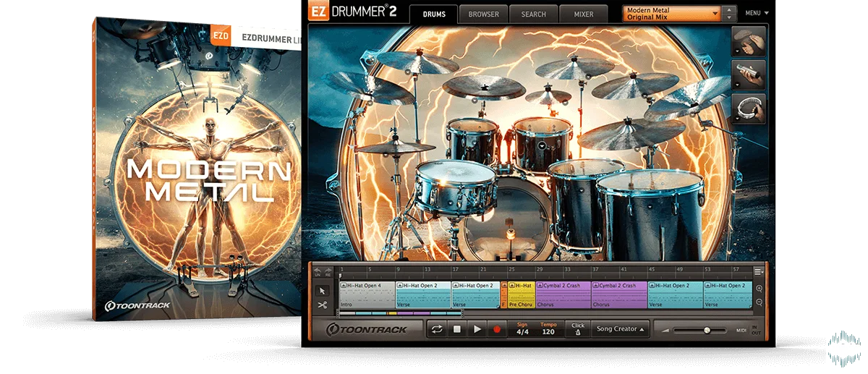
Task: Click the timeline overview scrollbar
Action: tap(400, 314)
